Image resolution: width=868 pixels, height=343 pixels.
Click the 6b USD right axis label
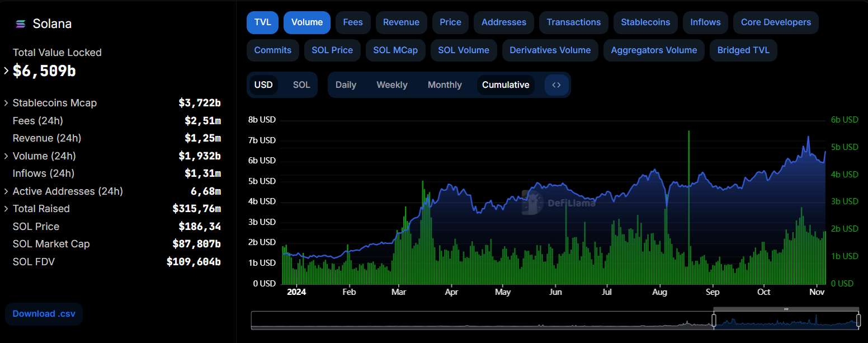845,120
